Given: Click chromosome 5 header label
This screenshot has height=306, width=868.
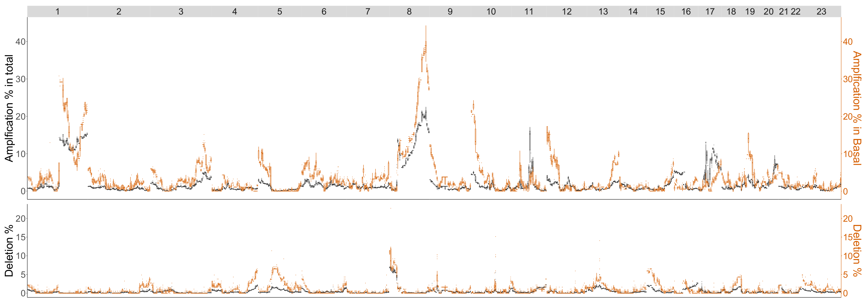Looking at the screenshot, I should tap(280, 12).
